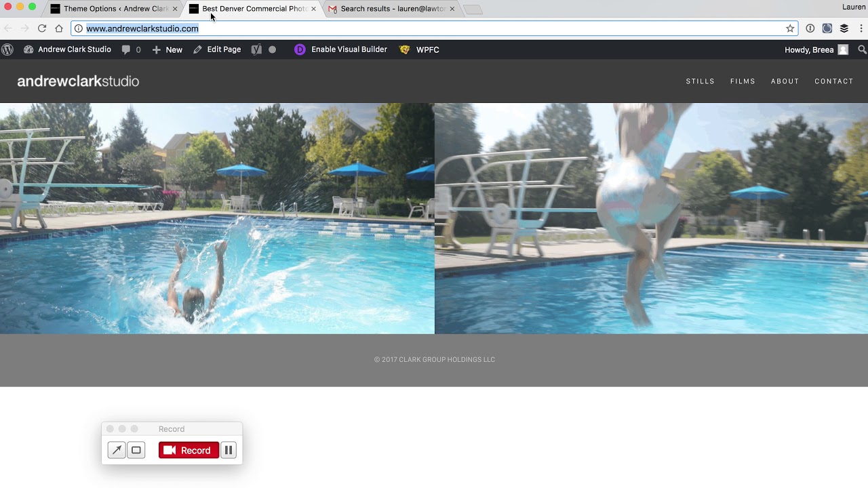Click the red Record button
Screen dimensions: 868x488
point(189,450)
